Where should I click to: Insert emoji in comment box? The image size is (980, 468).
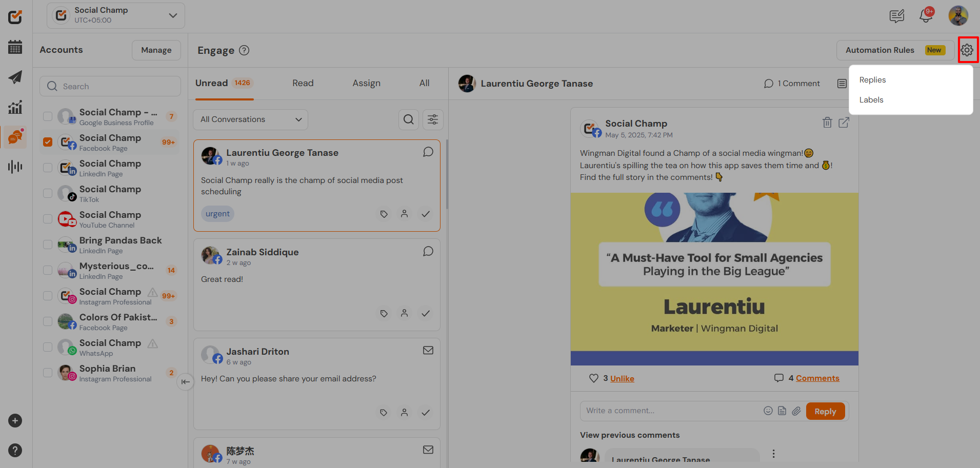click(x=768, y=411)
